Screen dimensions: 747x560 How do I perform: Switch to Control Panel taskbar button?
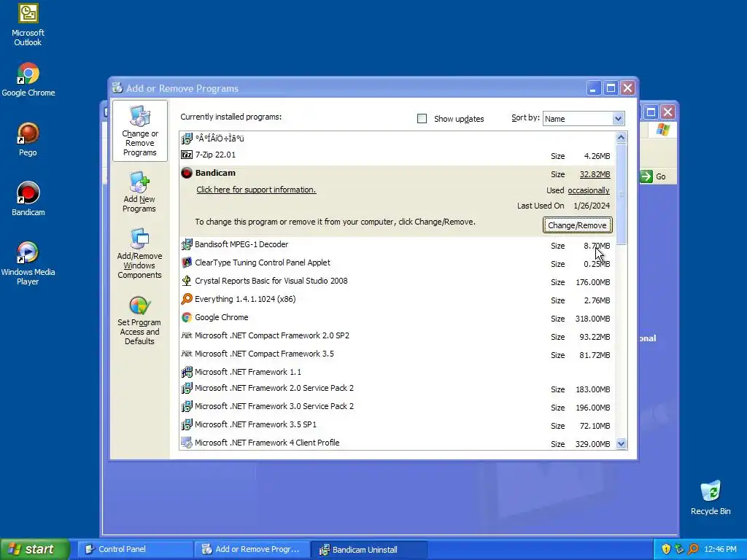point(136,549)
